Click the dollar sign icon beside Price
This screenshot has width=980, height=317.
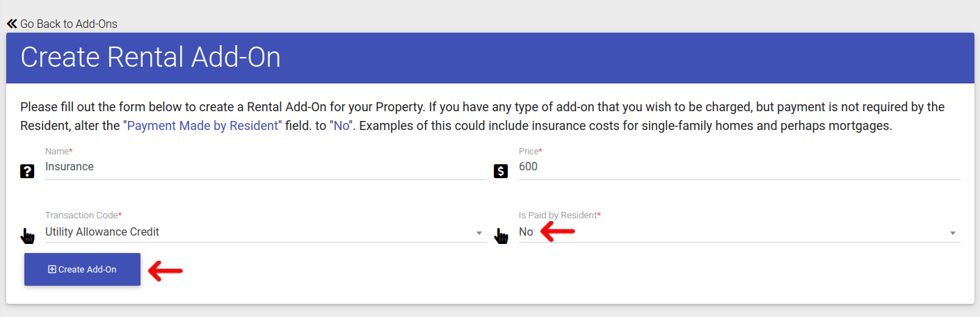pos(501,171)
